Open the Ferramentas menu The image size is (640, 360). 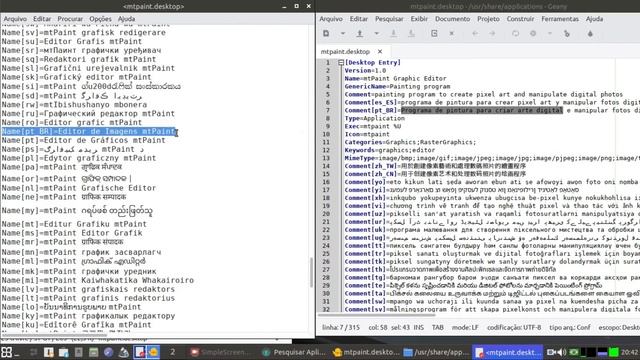pyautogui.click(x=560, y=19)
